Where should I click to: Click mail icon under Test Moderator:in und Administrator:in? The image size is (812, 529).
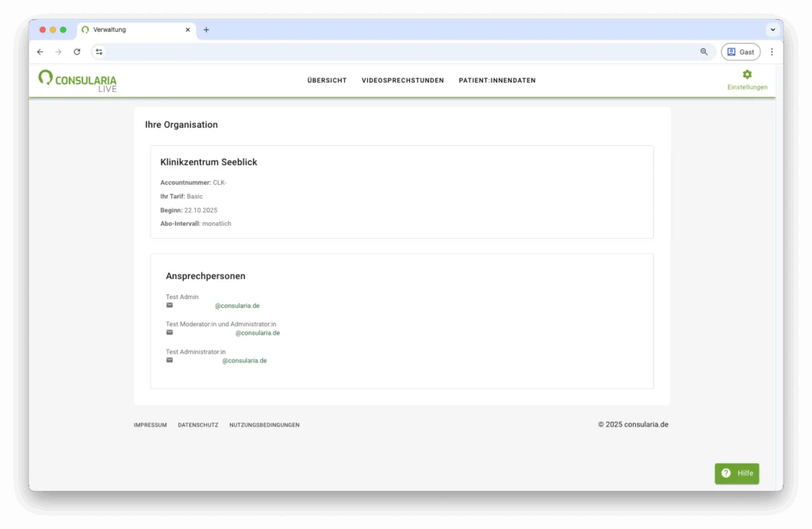click(x=169, y=332)
